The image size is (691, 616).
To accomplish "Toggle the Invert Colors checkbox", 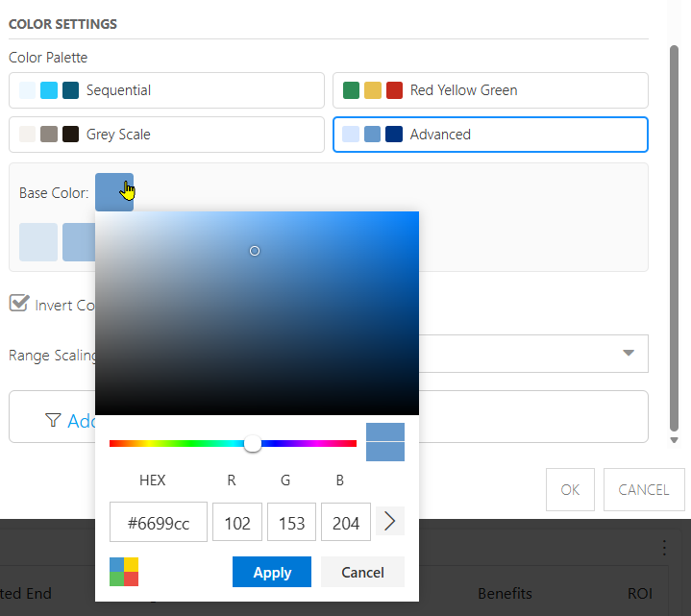I will click(19, 304).
